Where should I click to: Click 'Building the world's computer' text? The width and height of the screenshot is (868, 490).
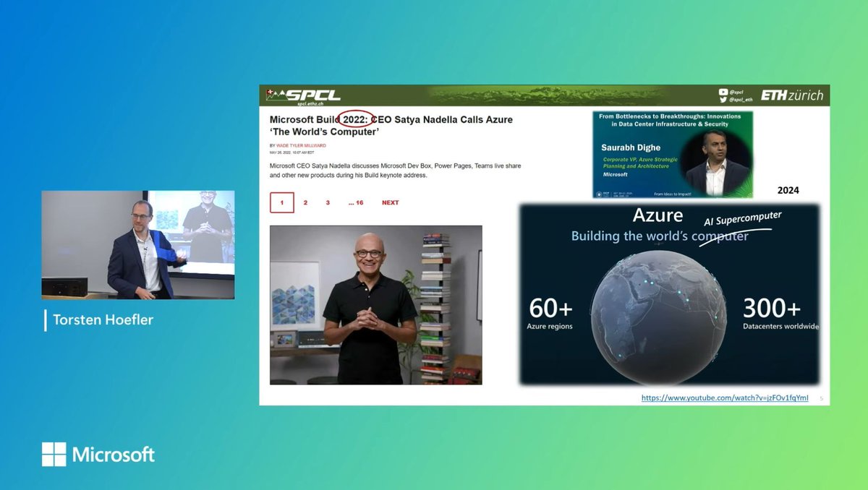660,236
